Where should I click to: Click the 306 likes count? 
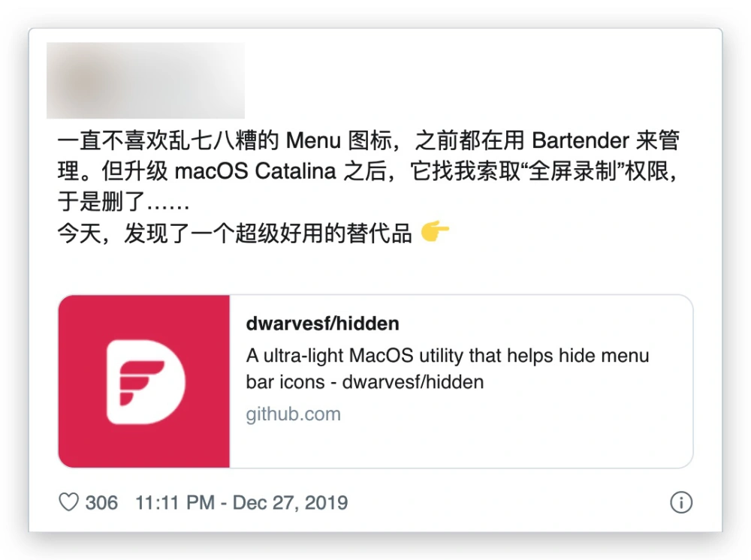coord(101,502)
